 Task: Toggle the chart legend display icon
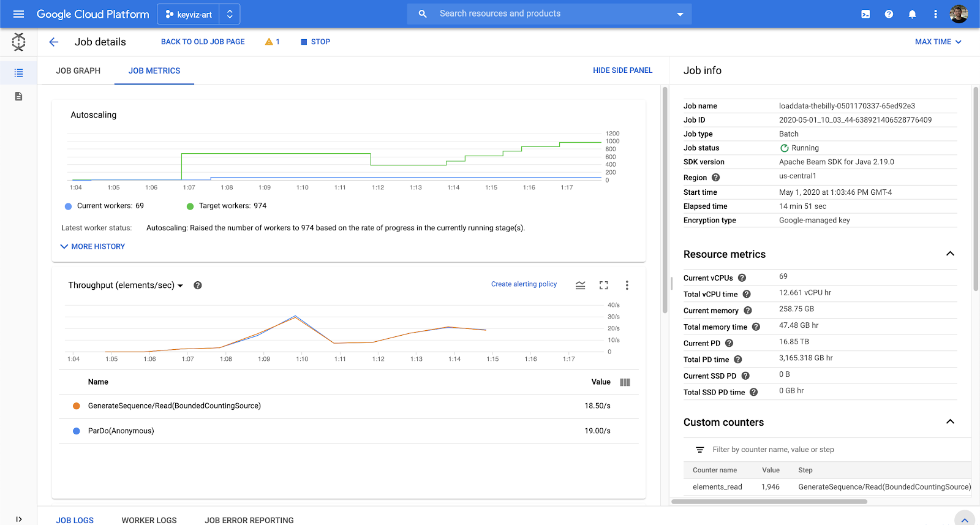click(580, 285)
